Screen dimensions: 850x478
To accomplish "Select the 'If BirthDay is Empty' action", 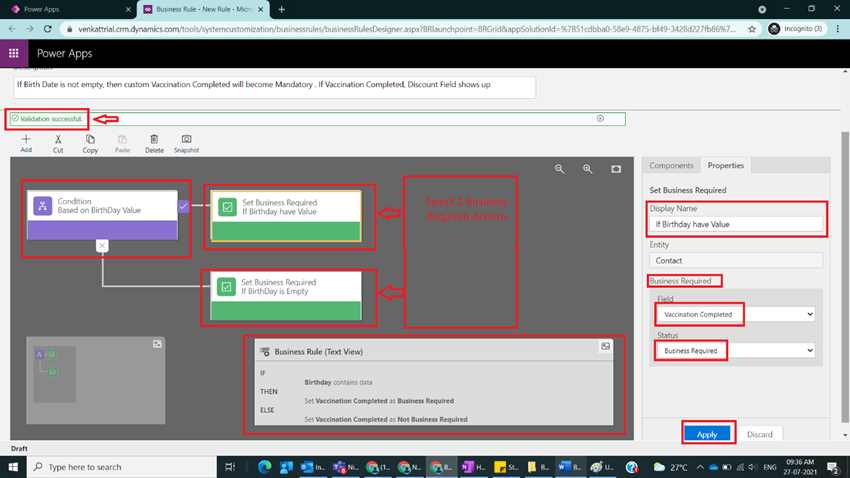I will 286,296.
